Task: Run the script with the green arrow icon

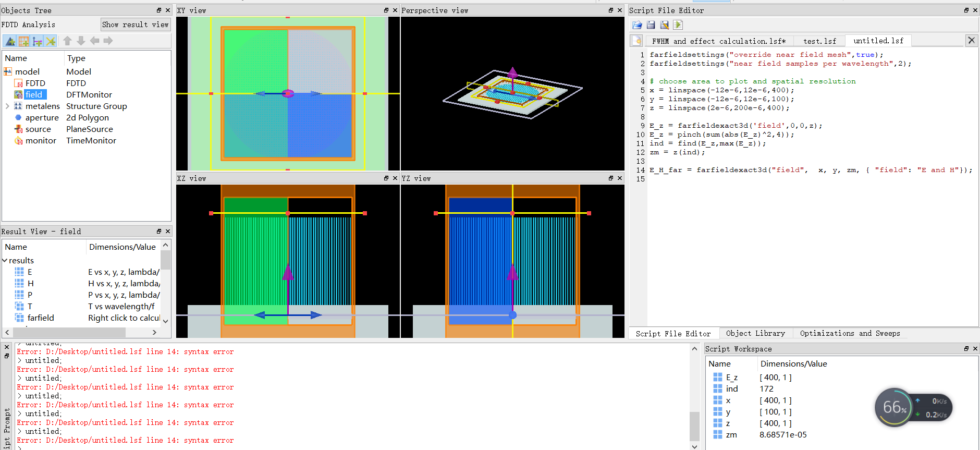Action: (678, 25)
